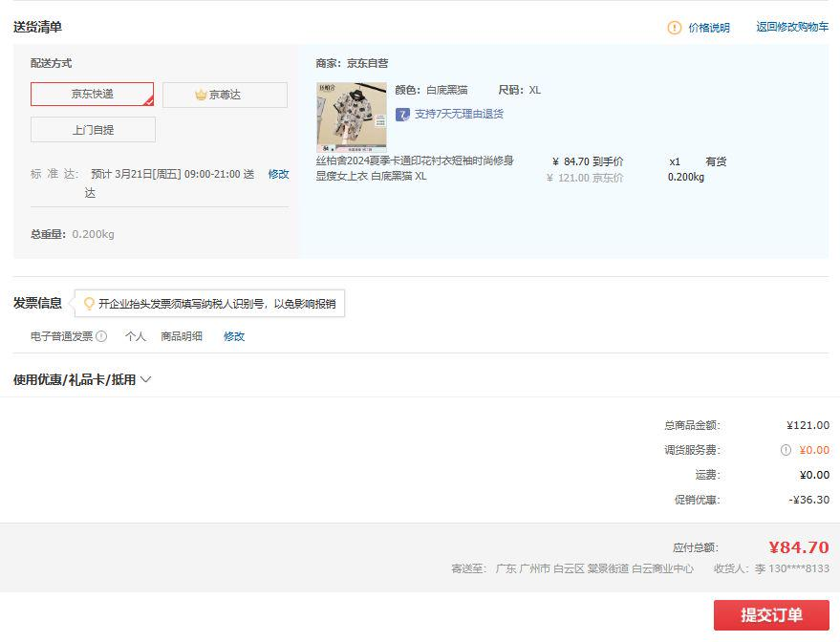Click 修改 next to estimated delivery time

[278, 174]
